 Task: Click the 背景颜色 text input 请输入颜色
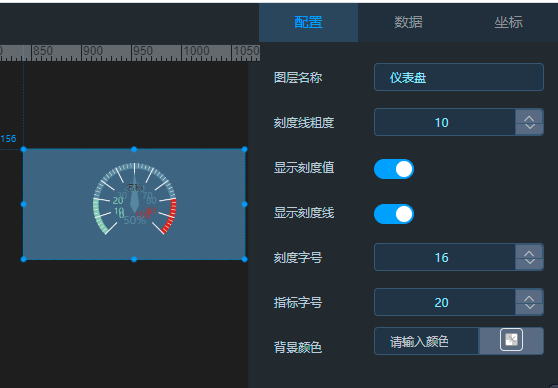tap(426, 341)
